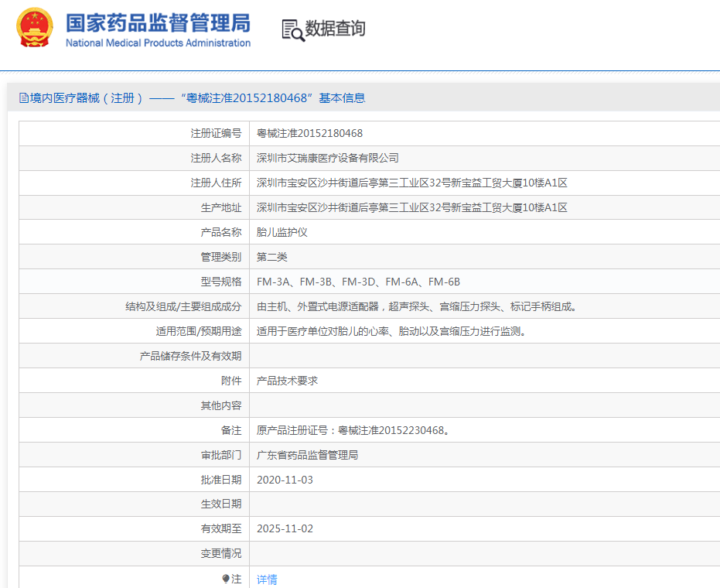Click the 生效日期 label

[221, 504]
